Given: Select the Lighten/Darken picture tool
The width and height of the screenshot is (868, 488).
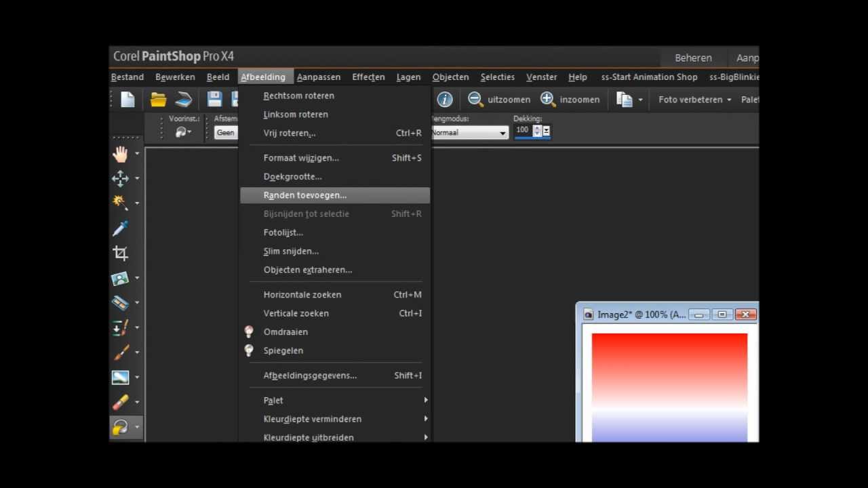Looking at the screenshot, I should point(121,378).
